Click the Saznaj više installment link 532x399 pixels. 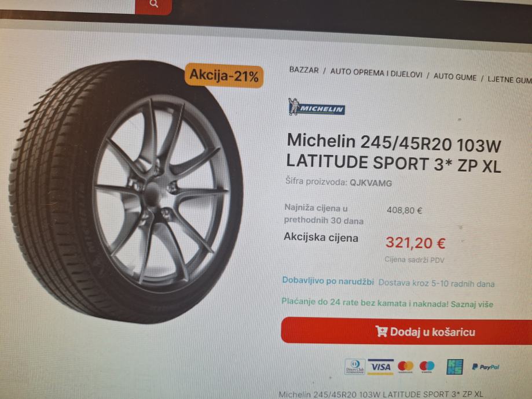(x=472, y=304)
